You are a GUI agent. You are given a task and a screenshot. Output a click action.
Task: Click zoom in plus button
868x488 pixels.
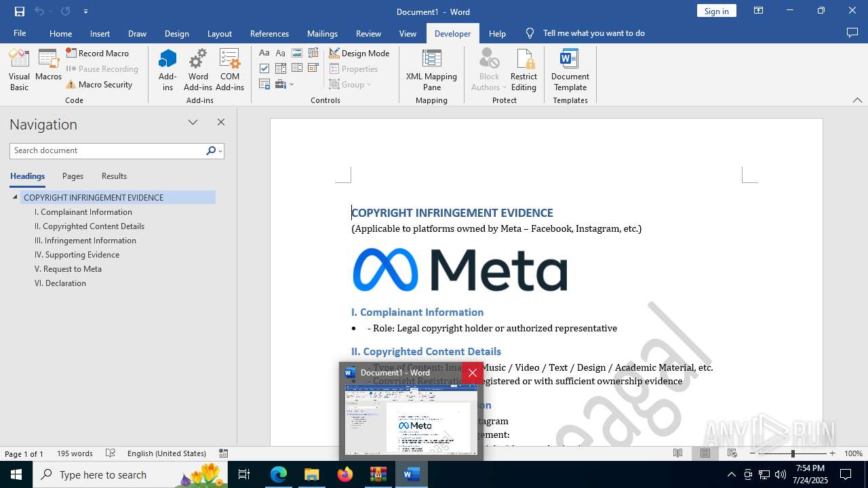pos(832,453)
